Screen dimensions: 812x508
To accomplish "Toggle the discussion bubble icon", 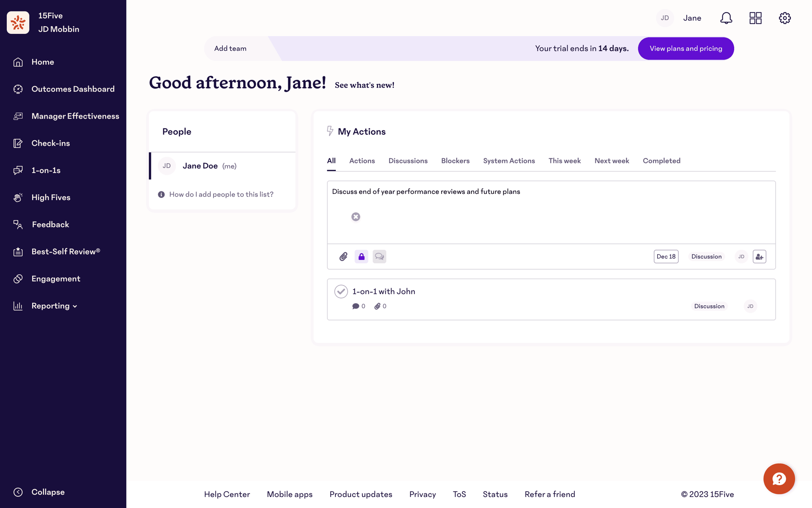I will click(379, 257).
